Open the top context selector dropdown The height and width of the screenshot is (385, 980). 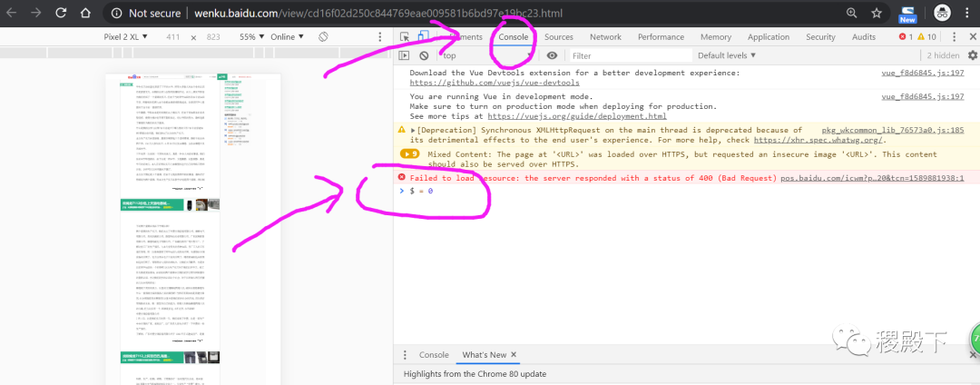point(487,55)
